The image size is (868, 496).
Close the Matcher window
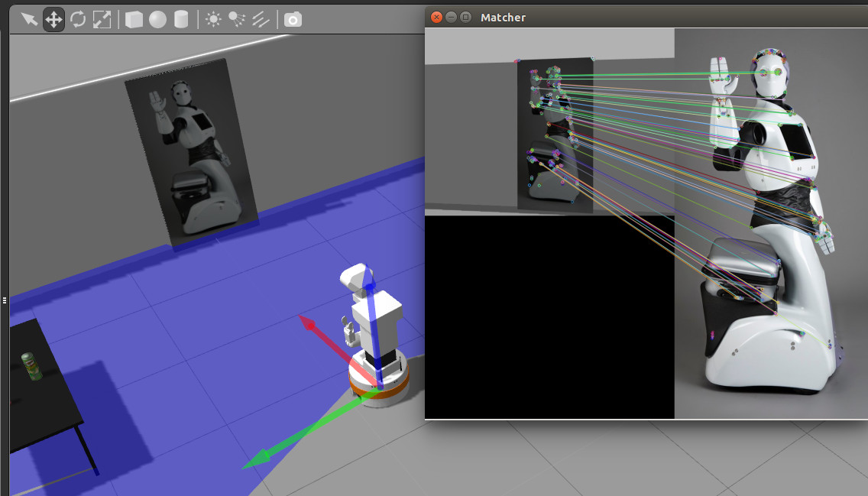pos(436,17)
